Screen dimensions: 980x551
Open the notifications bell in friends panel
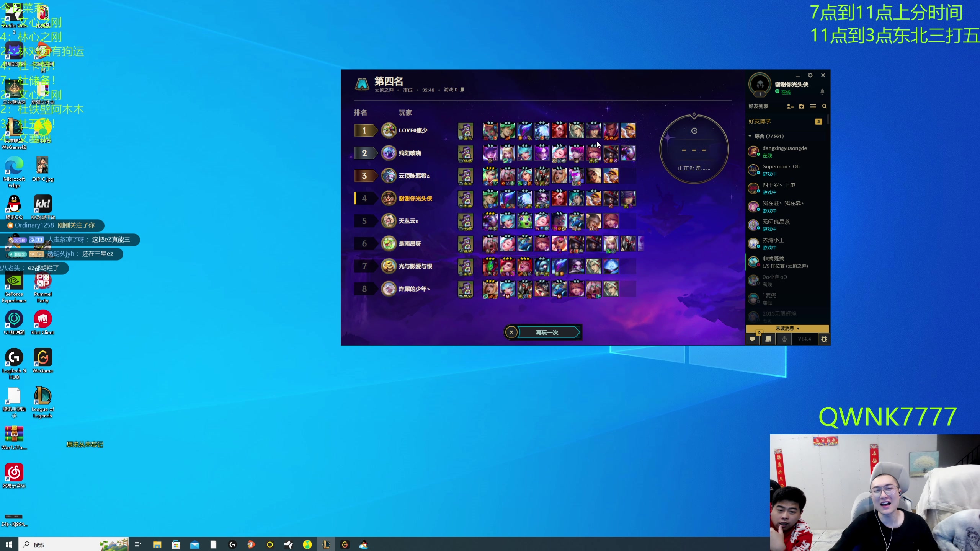(x=822, y=91)
